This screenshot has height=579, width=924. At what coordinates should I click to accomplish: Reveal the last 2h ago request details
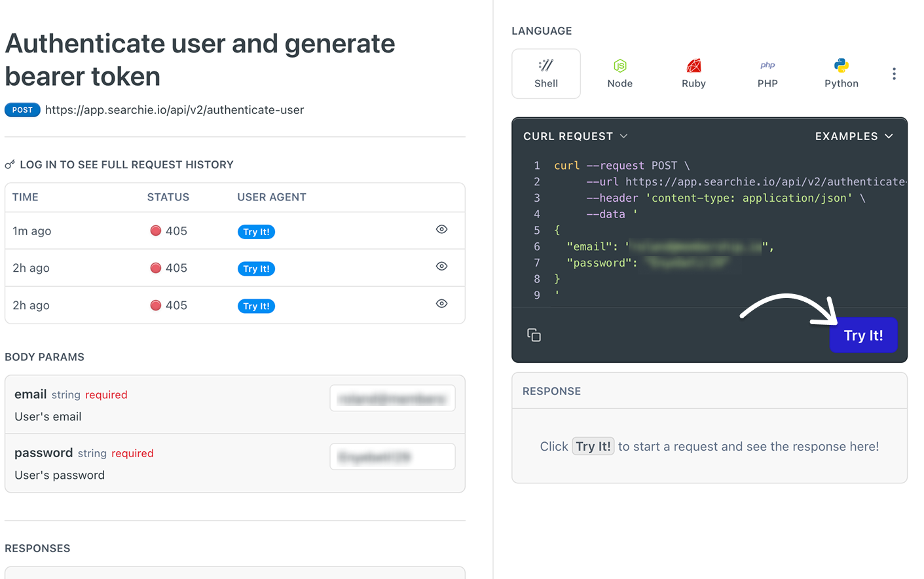click(x=441, y=304)
